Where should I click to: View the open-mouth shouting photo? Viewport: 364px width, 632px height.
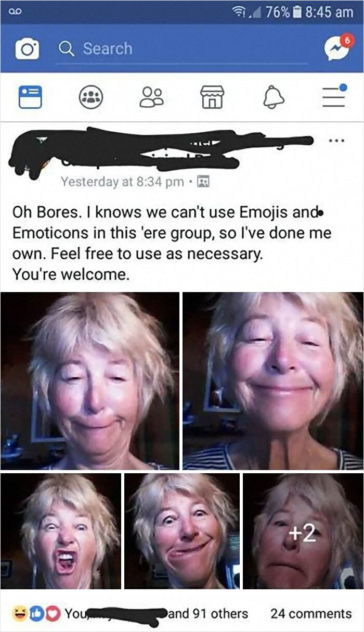click(61, 530)
